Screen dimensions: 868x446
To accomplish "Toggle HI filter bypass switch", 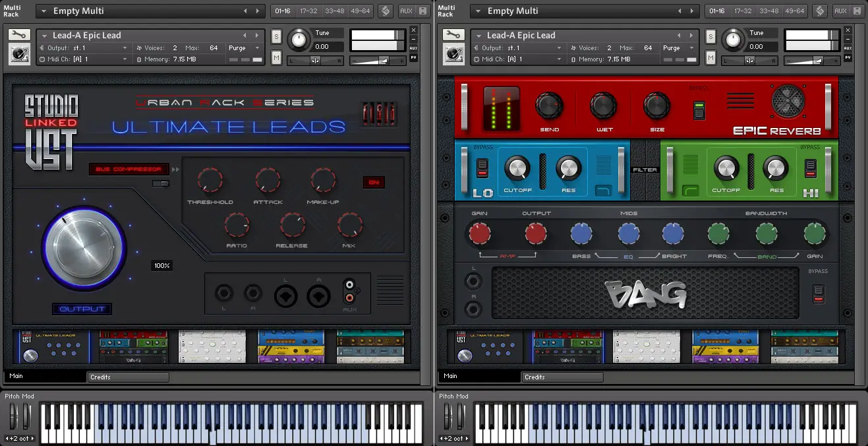I will tap(811, 168).
